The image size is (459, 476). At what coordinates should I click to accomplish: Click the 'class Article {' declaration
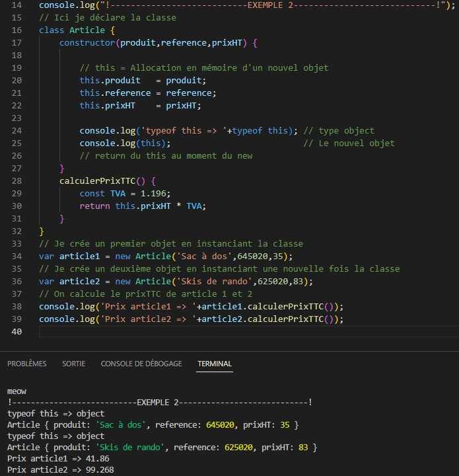77,30
